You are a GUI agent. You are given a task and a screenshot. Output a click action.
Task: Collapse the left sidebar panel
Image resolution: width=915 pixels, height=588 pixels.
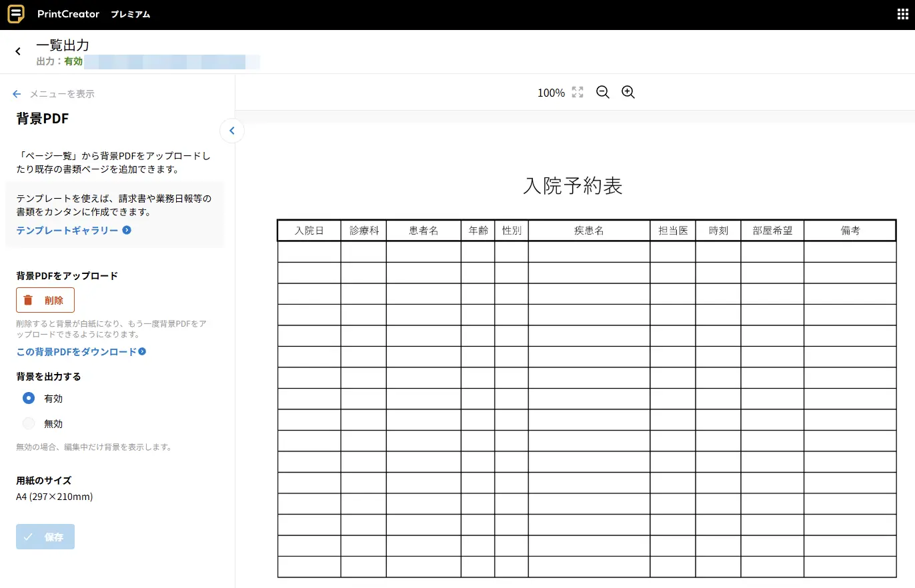(x=232, y=131)
